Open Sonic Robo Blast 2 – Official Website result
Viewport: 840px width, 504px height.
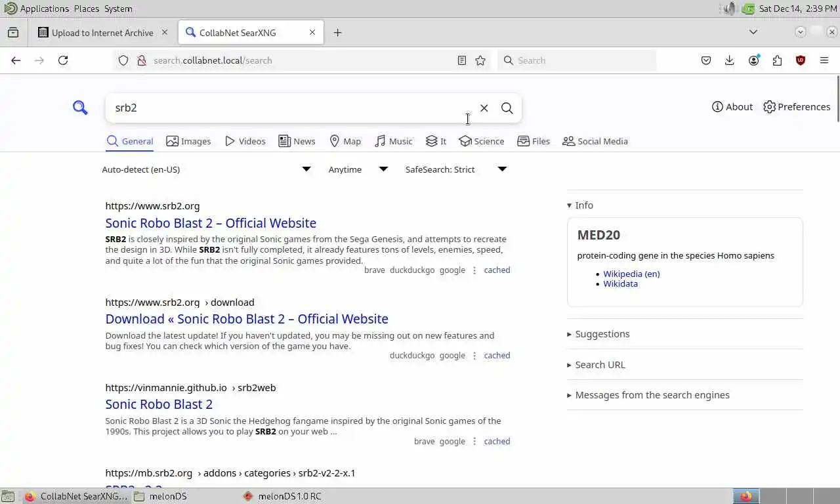click(211, 223)
